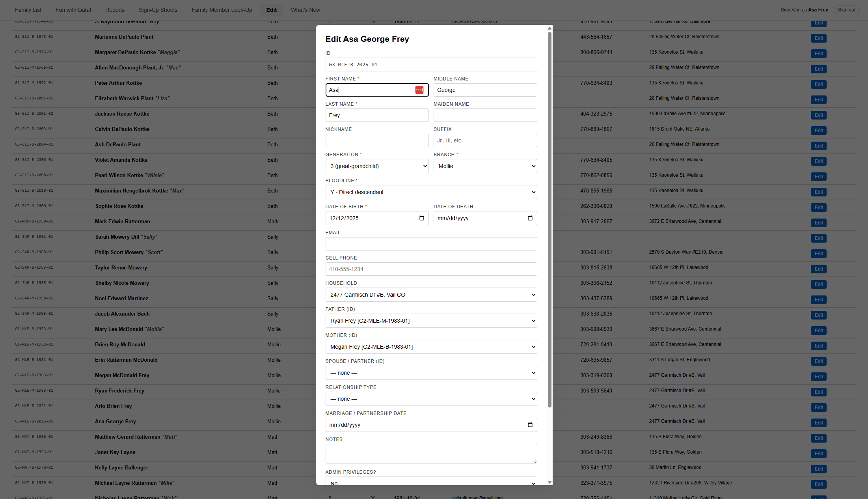The height and width of the screenshot is (499, 868).
Task: Click the name Arlo Brien Frey in list
Action: pyautogui.click(x=113, y=406)
